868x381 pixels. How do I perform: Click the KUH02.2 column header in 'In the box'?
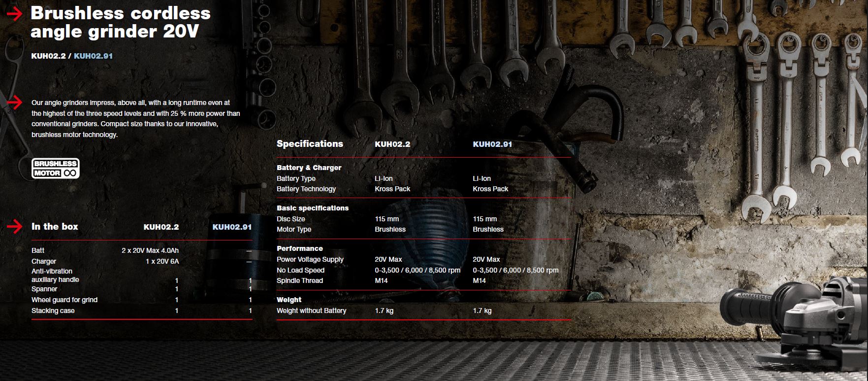point(161,227)
